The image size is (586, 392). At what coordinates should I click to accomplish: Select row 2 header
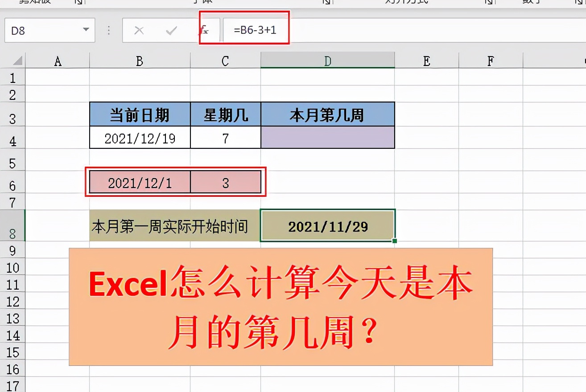12,94
